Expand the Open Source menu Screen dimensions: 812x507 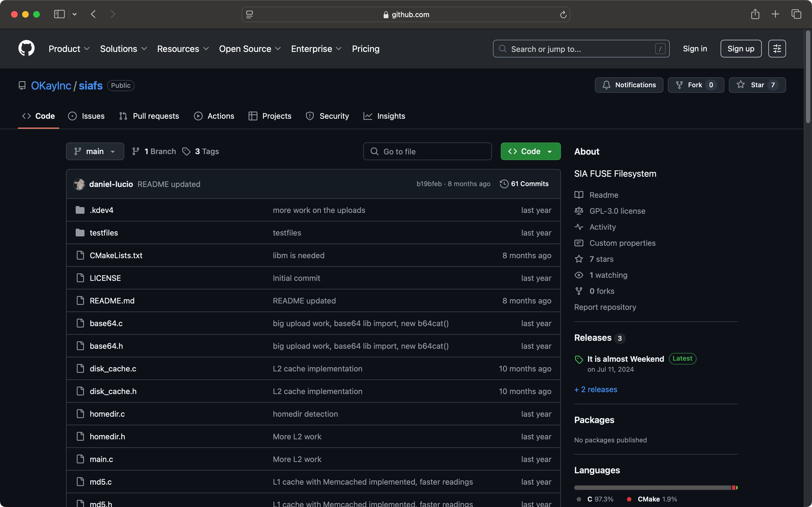pos(250,49)
